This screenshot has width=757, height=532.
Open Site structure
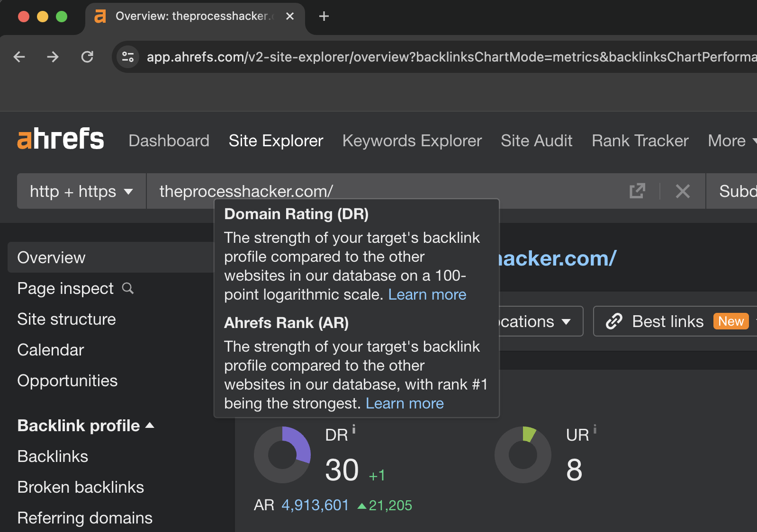coord(66,319)
